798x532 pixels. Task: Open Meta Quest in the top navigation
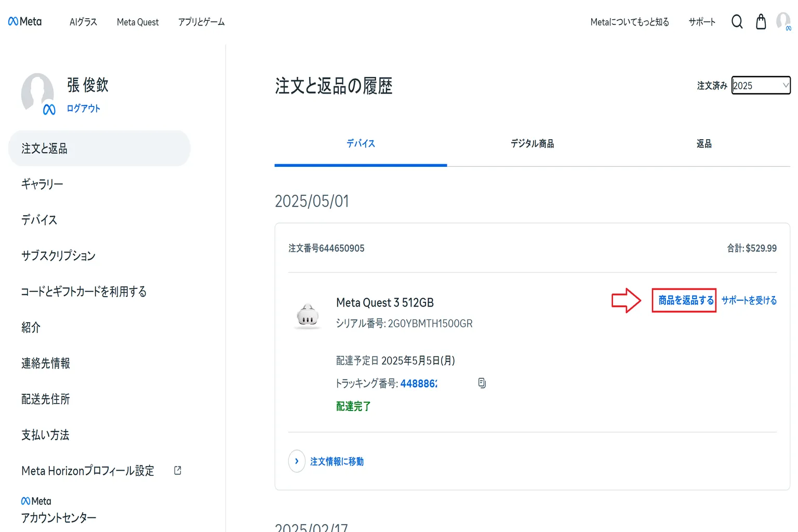coord(138,22)
